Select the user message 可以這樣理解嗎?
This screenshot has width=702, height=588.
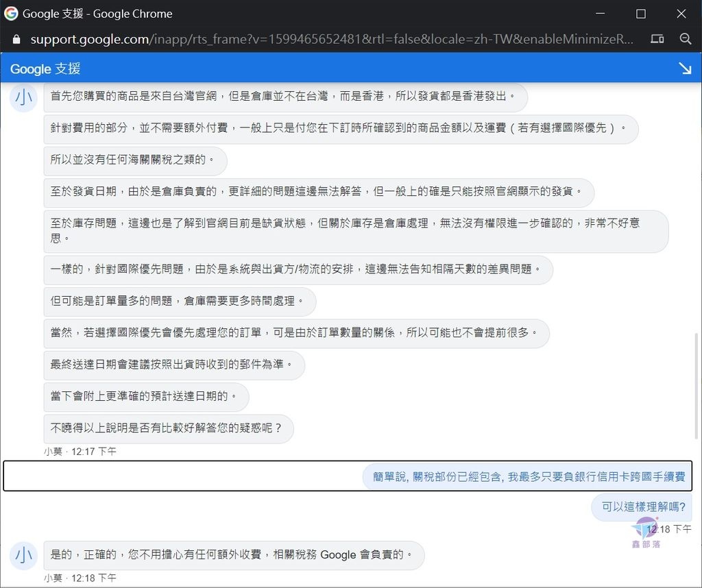pyautogui.click(x=642, y=507)
